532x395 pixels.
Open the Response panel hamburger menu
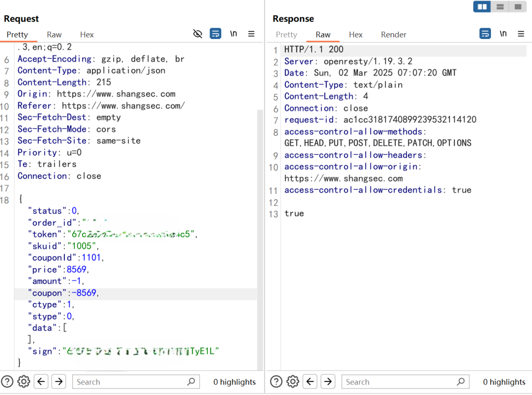click(521, 34)
